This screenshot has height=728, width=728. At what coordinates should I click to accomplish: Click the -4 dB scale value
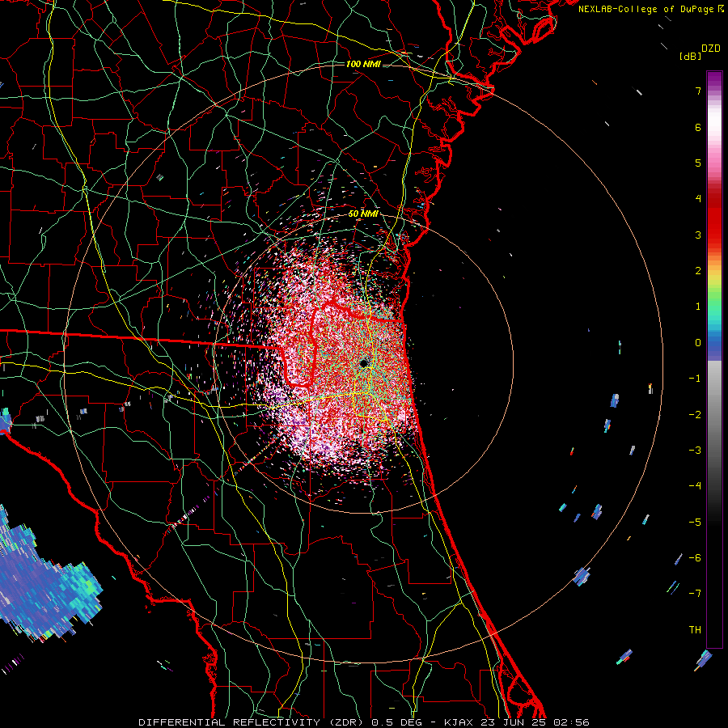[695, 486]
